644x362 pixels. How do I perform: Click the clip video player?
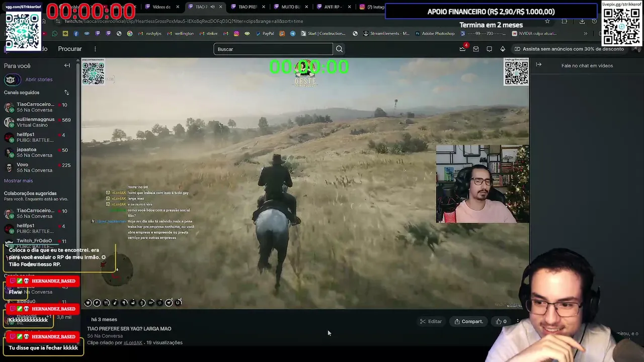(x=305, y=184)
